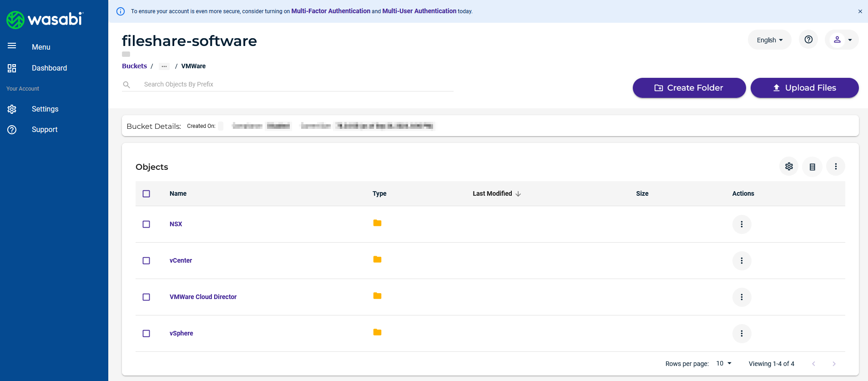The height and width of the screenshot is (381, 868).
Task: Open actions menu for the NSX folder
Action: [742, 224]
